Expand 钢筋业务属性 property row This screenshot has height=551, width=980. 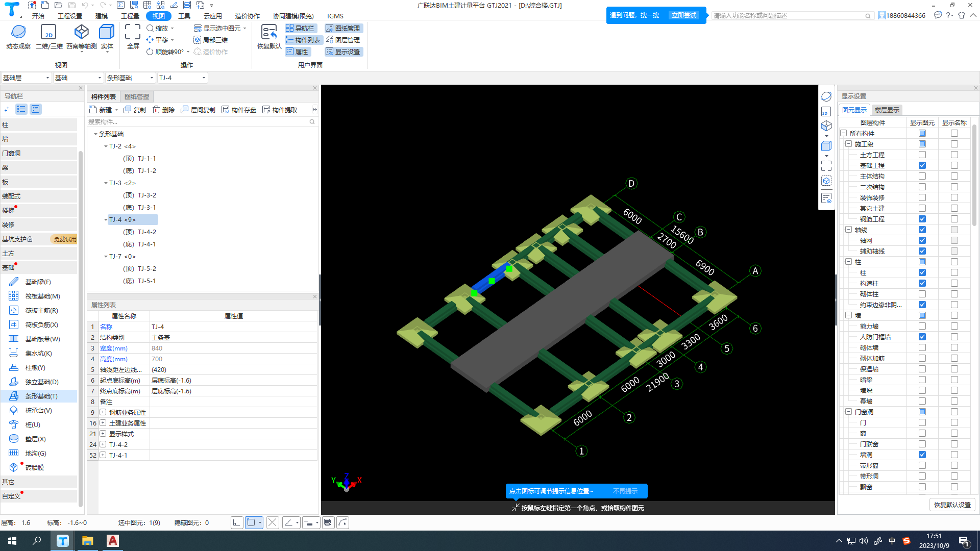pos(103,412)
